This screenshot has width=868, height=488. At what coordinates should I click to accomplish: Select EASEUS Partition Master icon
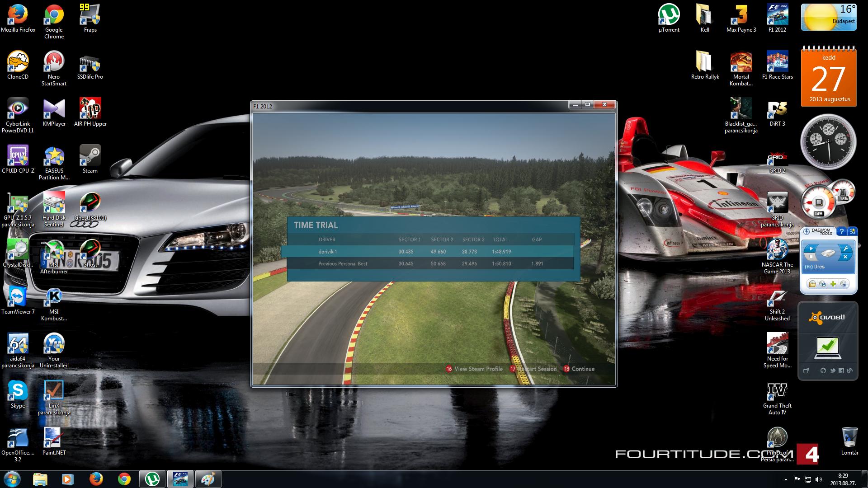(54, 163)
